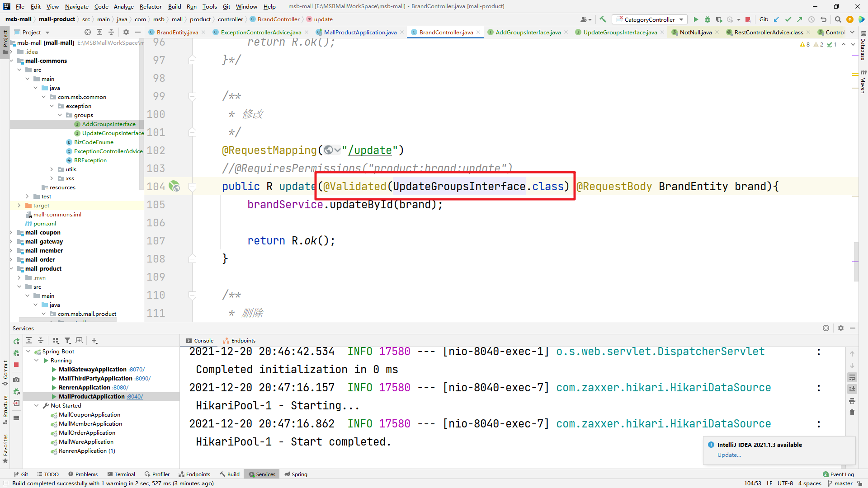Image resolution: width=868 pixels, height=488 pixels.
Task: Click the Git Commit checkmark icon
Action: (x=788, y=19)
